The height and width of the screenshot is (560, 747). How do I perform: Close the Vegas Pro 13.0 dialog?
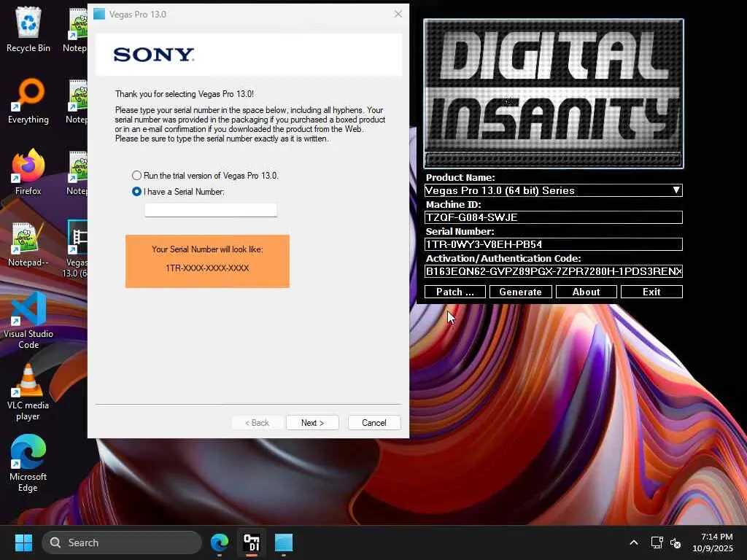point(398,15)
